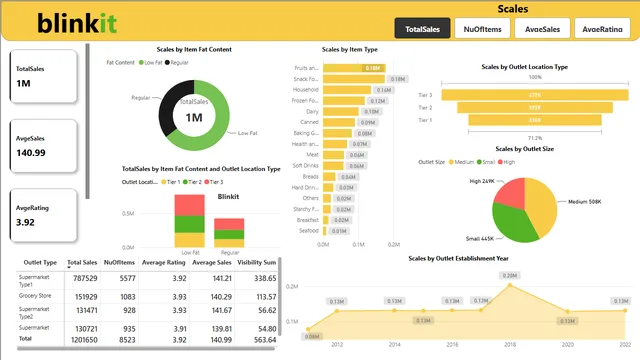Select the Tier 1 funnel bar
640x360 pixels.
coord(535,120)
